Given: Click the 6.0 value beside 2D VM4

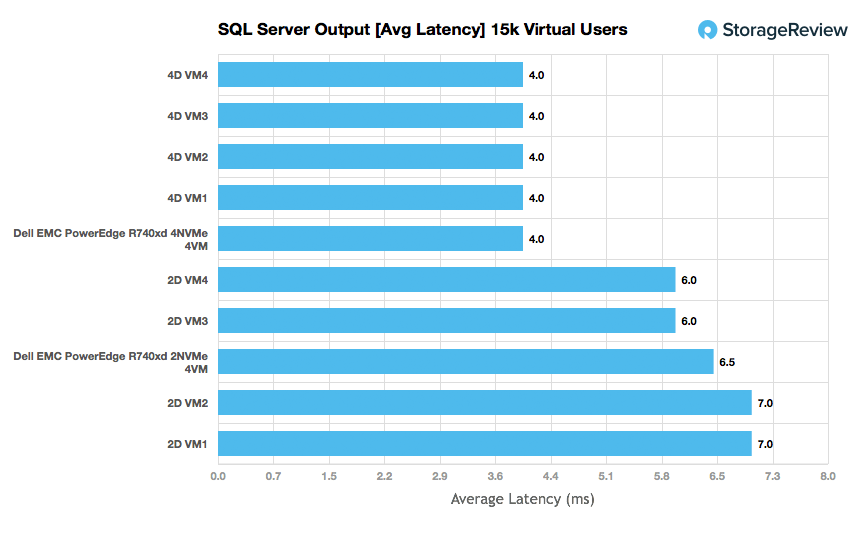Looking at the screenshot, I should click(x=689, y=280).
